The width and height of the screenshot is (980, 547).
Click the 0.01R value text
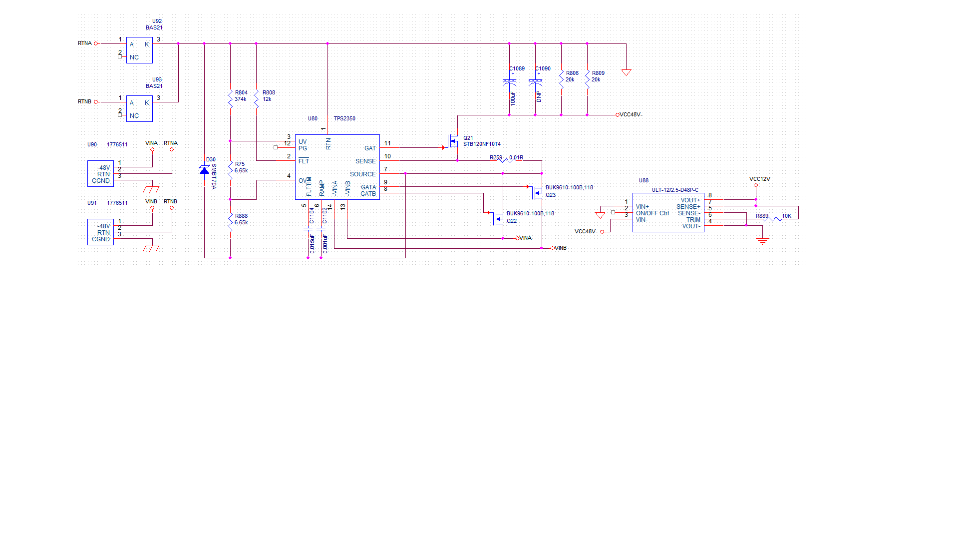tap(516, 157)
